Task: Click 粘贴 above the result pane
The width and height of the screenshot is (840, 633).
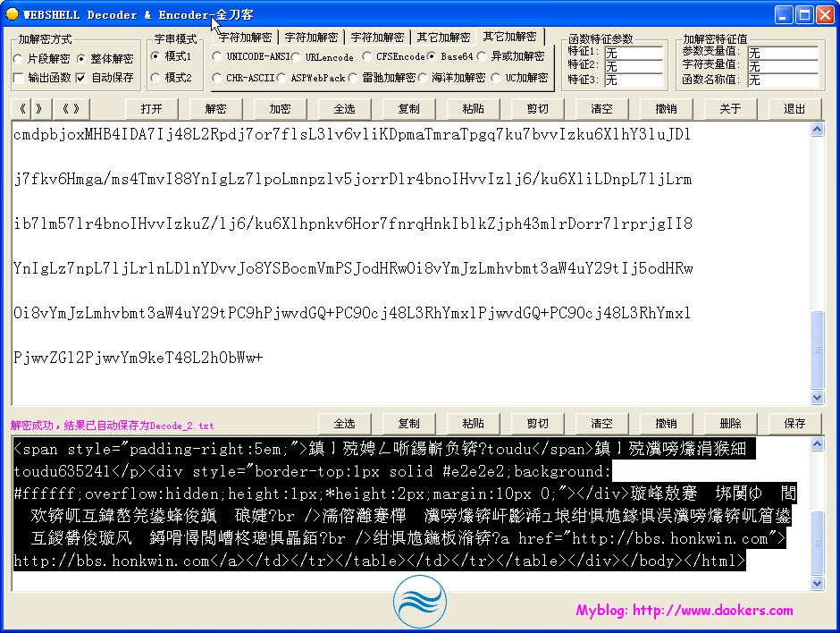Action: click(473, 424)
